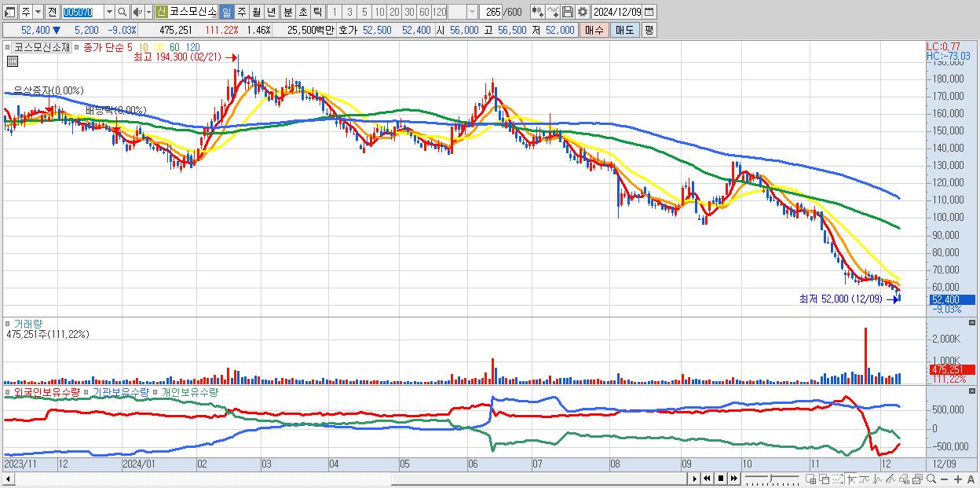The height and width of the screenshot is (488, 980).
Task: Select the 월 monthly chart tab
Action: (256, 12)
